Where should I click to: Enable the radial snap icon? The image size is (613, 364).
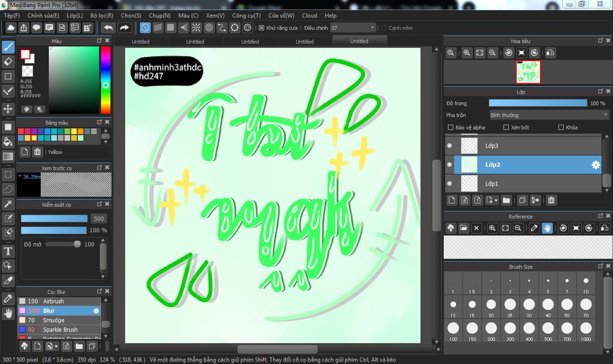point(196,28)
